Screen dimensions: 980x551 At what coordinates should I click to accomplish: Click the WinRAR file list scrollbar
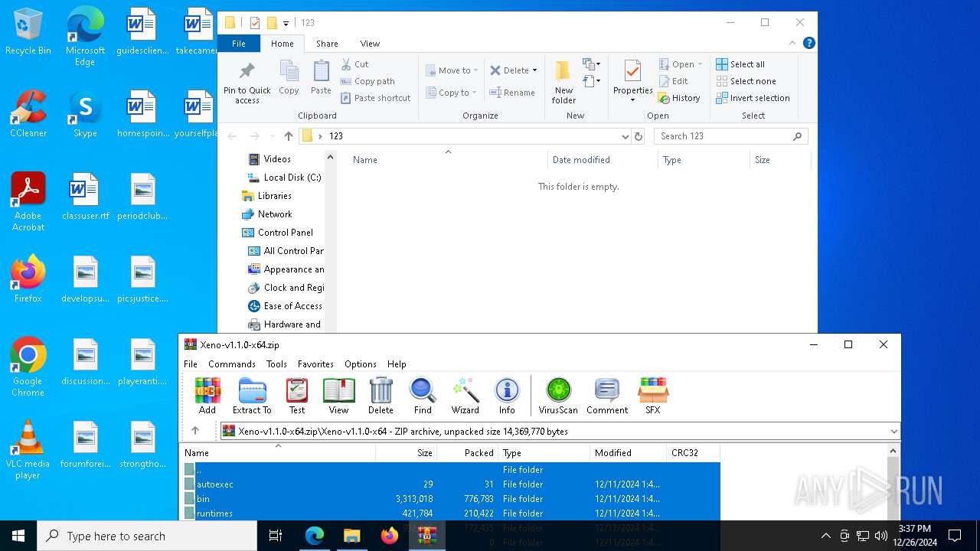892,490
